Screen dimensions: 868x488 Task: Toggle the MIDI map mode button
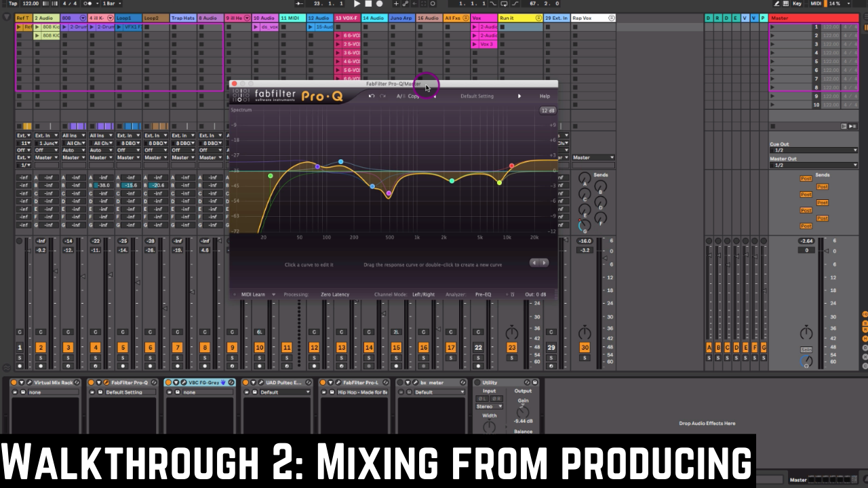[x=816, y=3]
